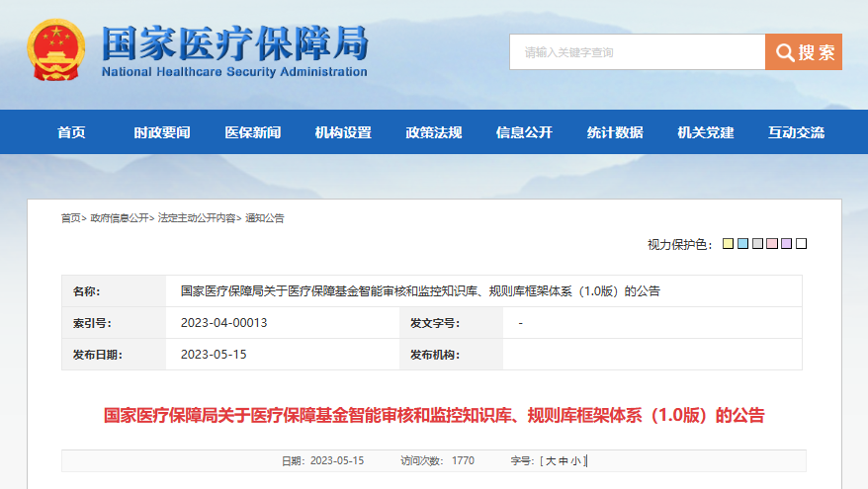Image resolution: width=868 pixels, height=489 pixels.
Task: Select the pink eye-protection color swatch
Action: (x=772, y=244)
